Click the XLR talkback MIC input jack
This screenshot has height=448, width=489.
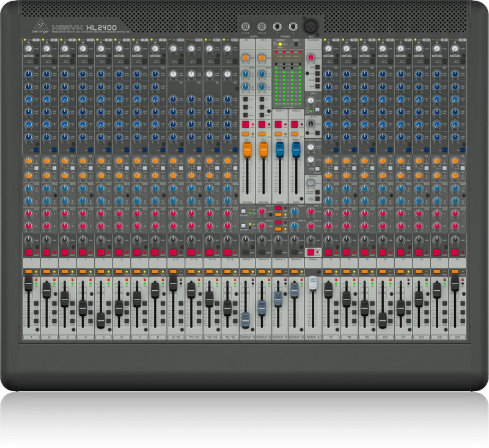pyautogui.click(x=313, y=27)
